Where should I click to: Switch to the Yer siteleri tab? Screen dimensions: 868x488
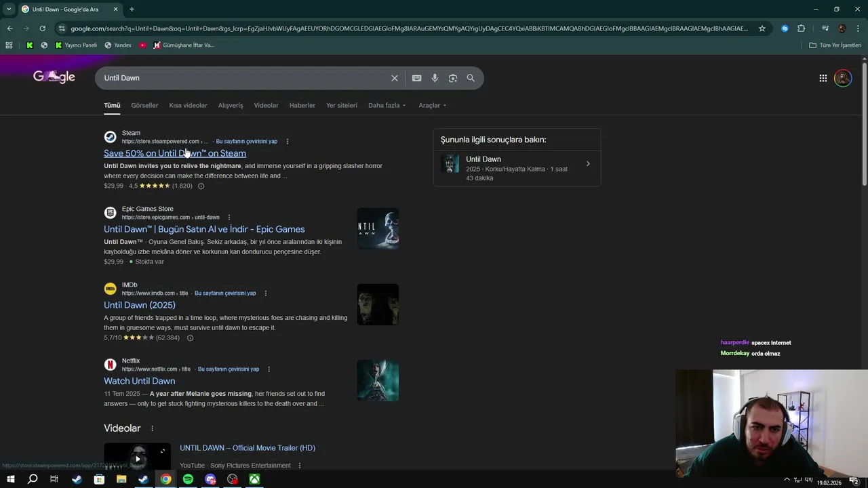pos(342,105)
